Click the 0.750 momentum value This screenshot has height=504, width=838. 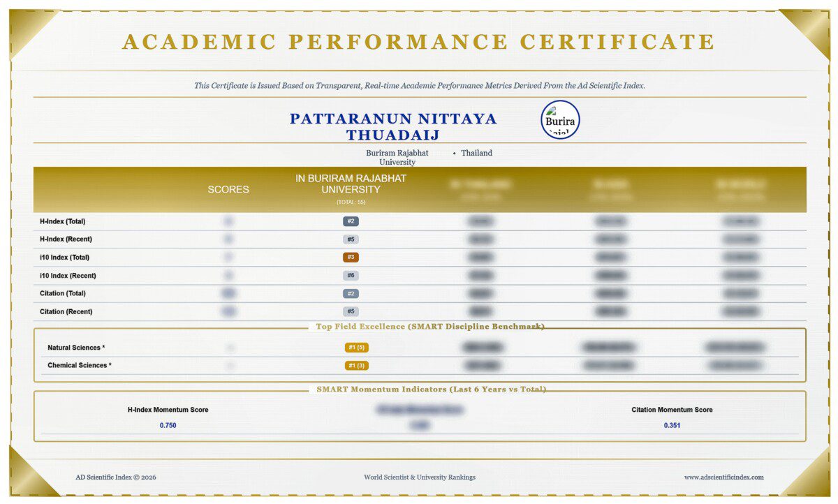[168, 425]
